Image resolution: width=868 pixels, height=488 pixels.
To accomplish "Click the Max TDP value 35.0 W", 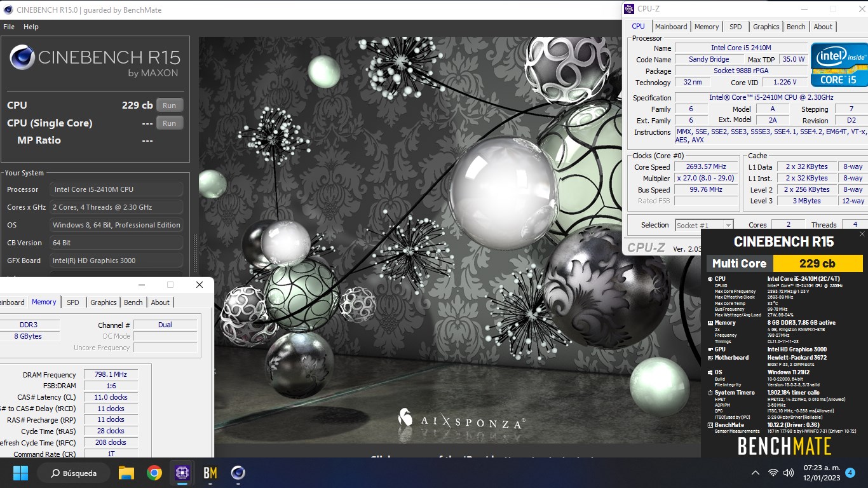I will (x=793, y=60).
